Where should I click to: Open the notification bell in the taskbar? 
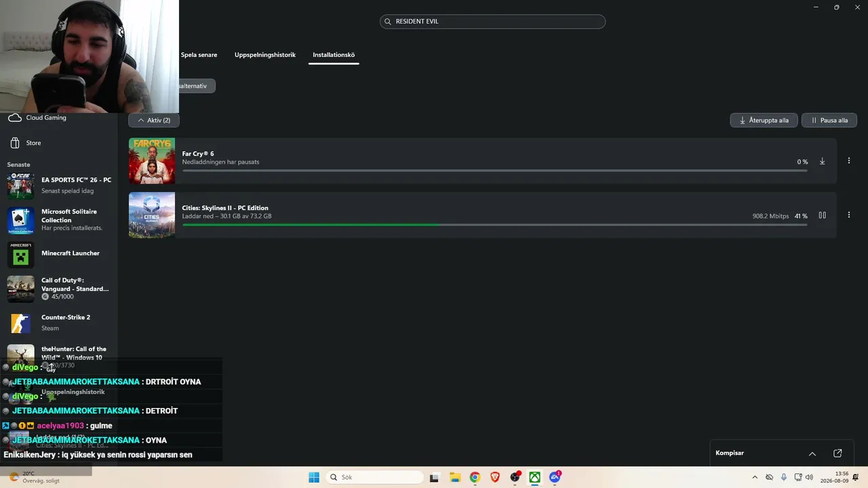pyautogui.click(x=856, y=477)
